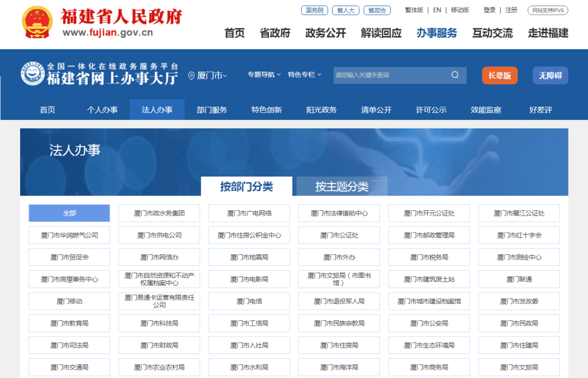Switch to the 按主题分类 tab
Viewport: 588px width, 378px height.
(x=341, y=187)
